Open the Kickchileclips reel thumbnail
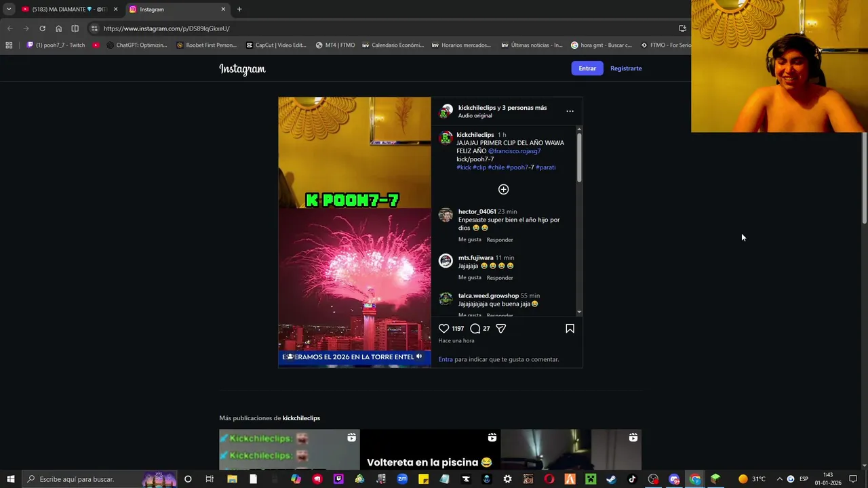The height and width of the screenshot is (488, 868). [x=289, y=449]
